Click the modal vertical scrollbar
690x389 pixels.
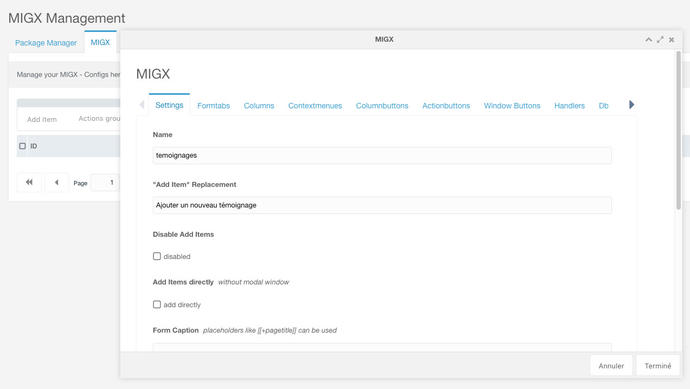679,130
